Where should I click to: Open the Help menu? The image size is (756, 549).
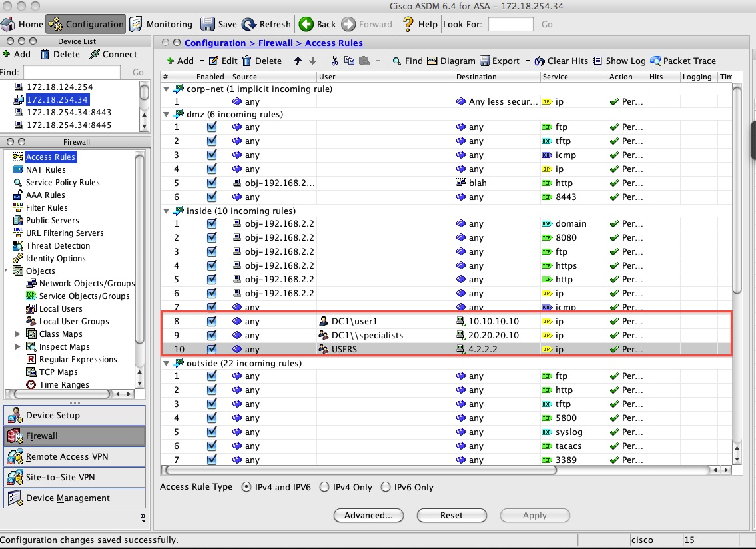(420, 24)
